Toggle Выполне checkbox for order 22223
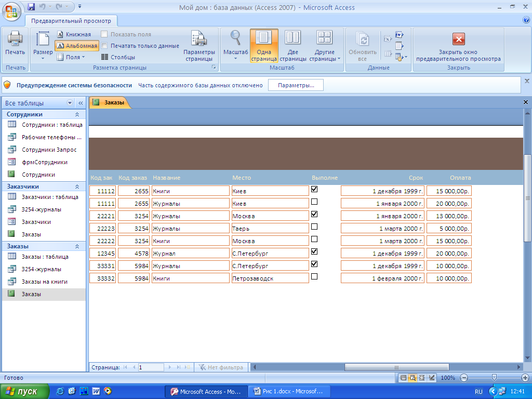Screen dimensions: 532x399 click(314, 227)
